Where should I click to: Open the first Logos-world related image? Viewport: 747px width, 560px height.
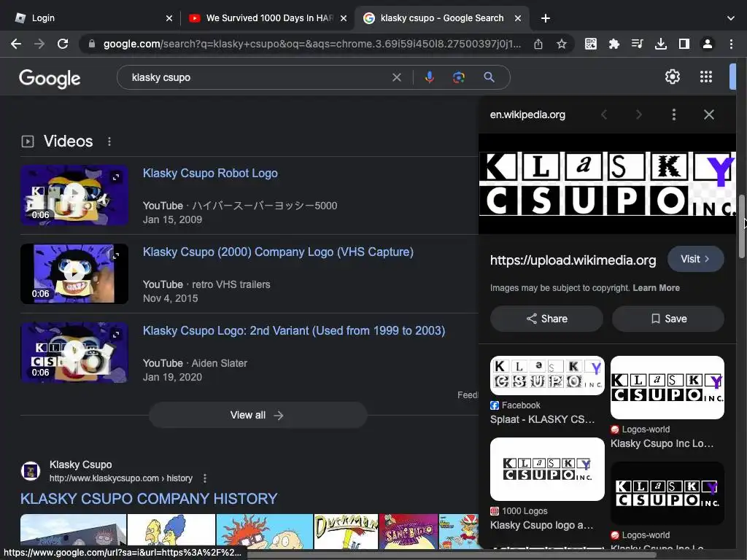(667, 388)
